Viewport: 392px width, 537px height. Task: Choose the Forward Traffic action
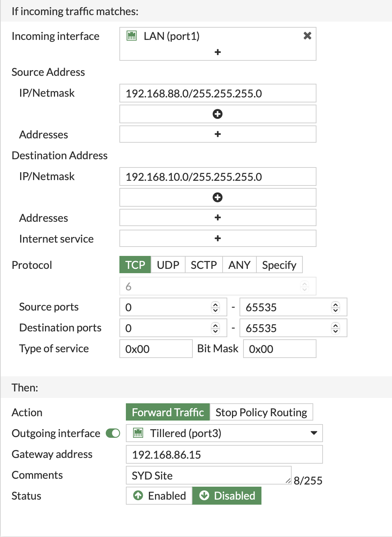point(168,412)
